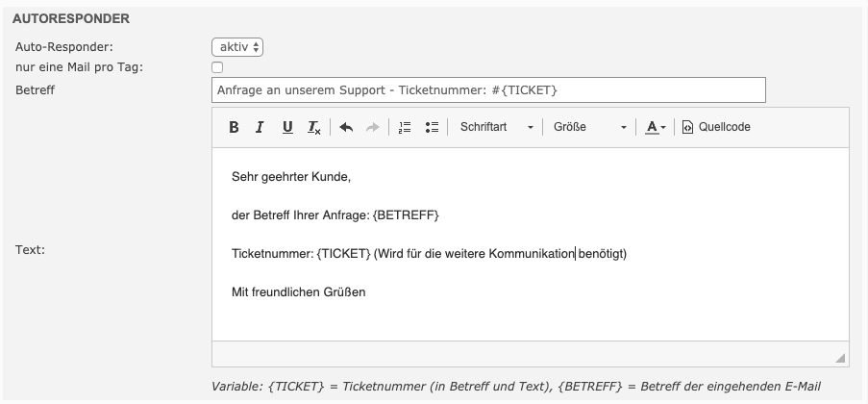Underline the selected text
Image resolution: width=868 pixels, height=404 pixels.
(286, 127)
